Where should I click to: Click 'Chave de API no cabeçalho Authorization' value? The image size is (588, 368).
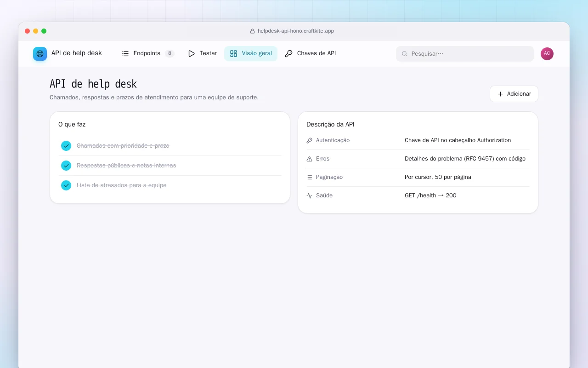pyautogui.click(x=458, y=140)
